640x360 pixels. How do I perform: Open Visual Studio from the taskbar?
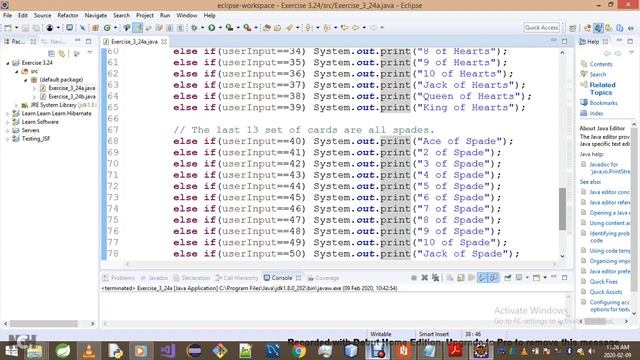[x=167, y=351]
